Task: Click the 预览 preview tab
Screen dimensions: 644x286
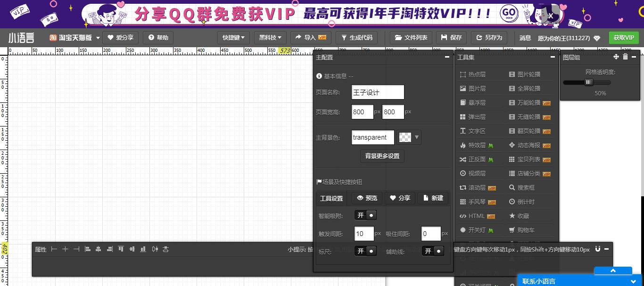Action: point(367,198)
